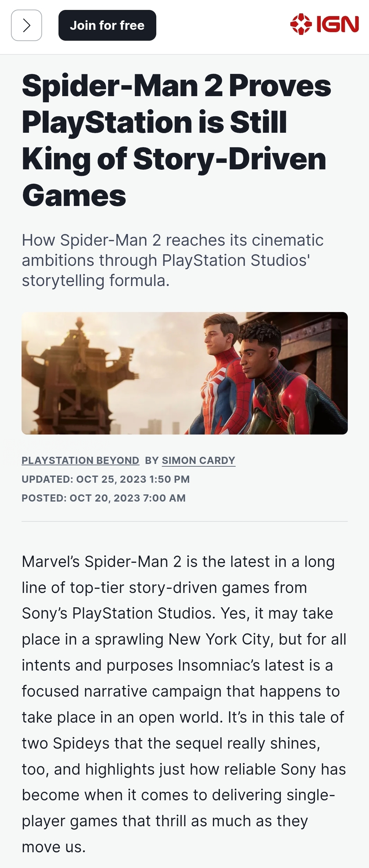Click the IGN wordmark text
The image size is (369, 868).
(338, 24)
